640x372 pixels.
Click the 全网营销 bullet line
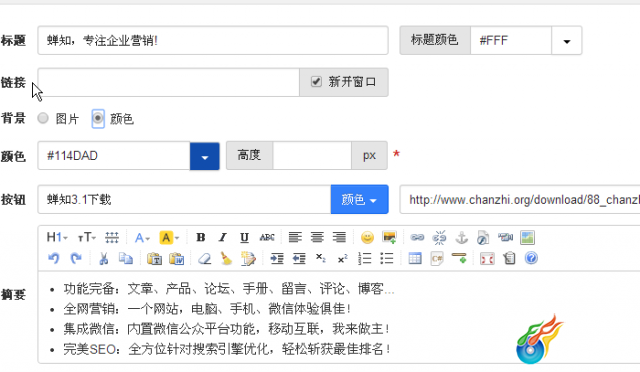tap(207, 309)
